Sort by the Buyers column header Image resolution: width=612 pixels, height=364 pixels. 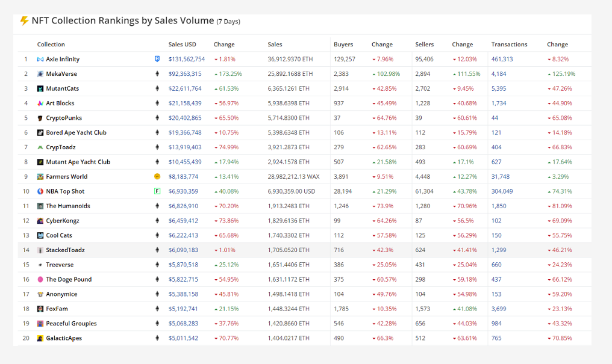tap(343, 45)
